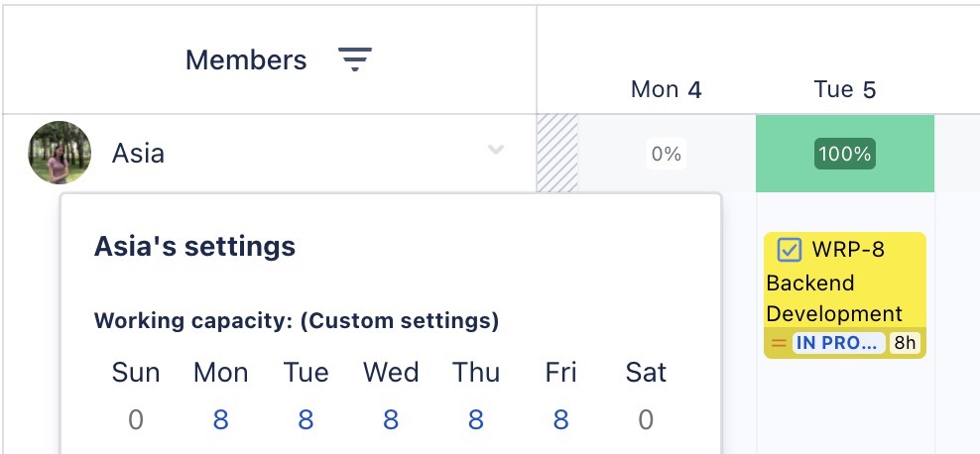
Task: Click the 0% workload badge
Action: (x=667, y=154)
